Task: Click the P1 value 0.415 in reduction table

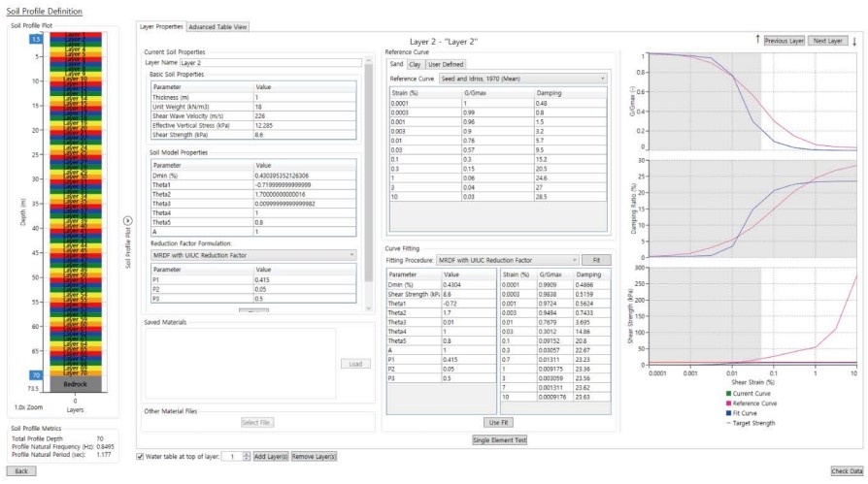Action: click(305, 280)
